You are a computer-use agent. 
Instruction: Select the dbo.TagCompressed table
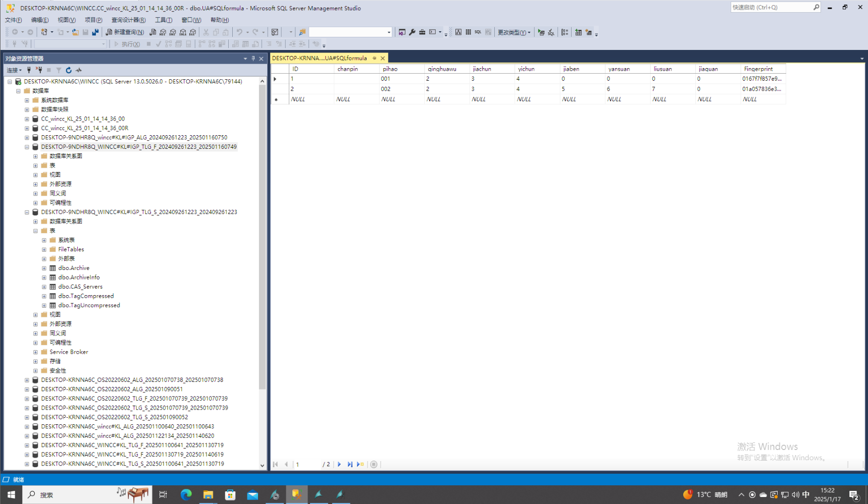click(x=86, y=296)
